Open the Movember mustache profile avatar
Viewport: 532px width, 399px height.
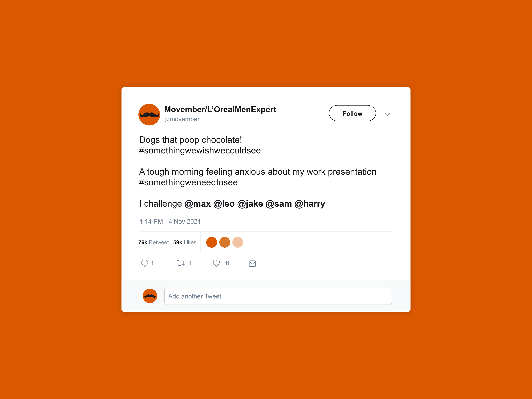coord(149,114)
